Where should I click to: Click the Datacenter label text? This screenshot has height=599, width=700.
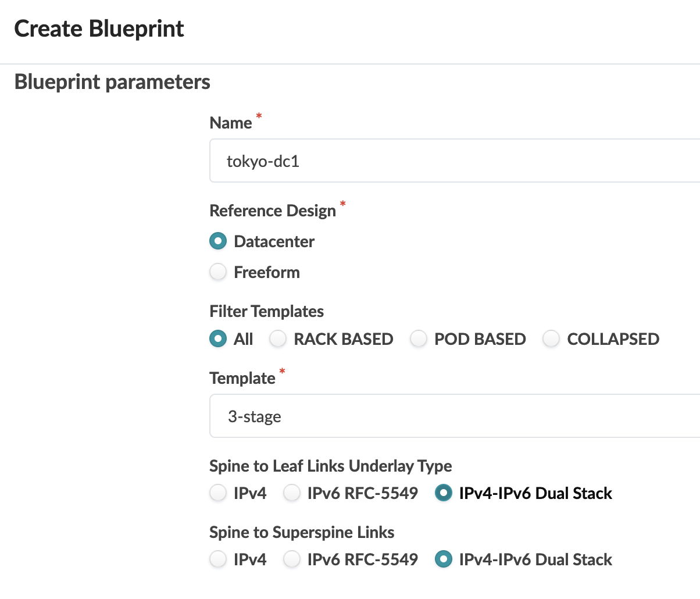[x=274, y=241]
